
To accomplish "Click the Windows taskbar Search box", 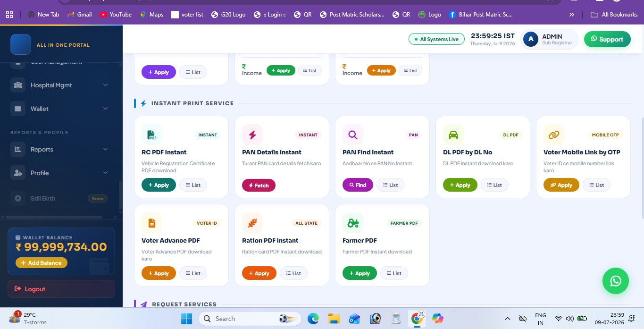I will coord(250,319).
